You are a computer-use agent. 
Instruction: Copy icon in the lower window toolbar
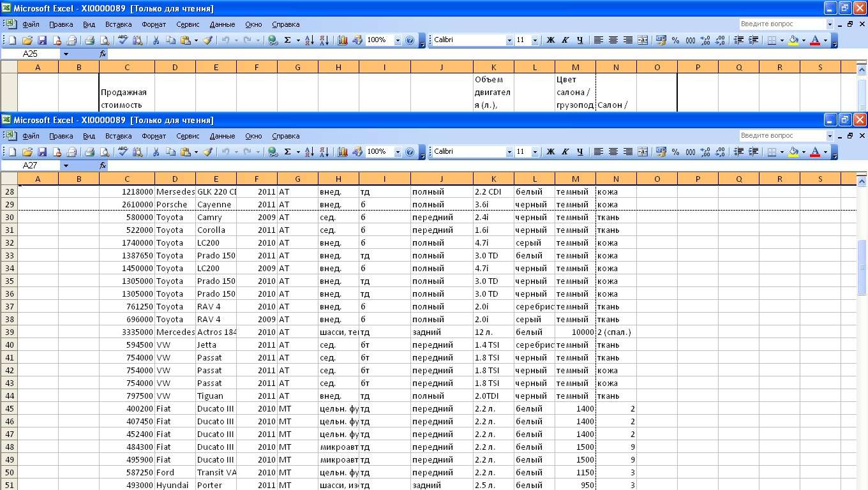click(170, 152)
